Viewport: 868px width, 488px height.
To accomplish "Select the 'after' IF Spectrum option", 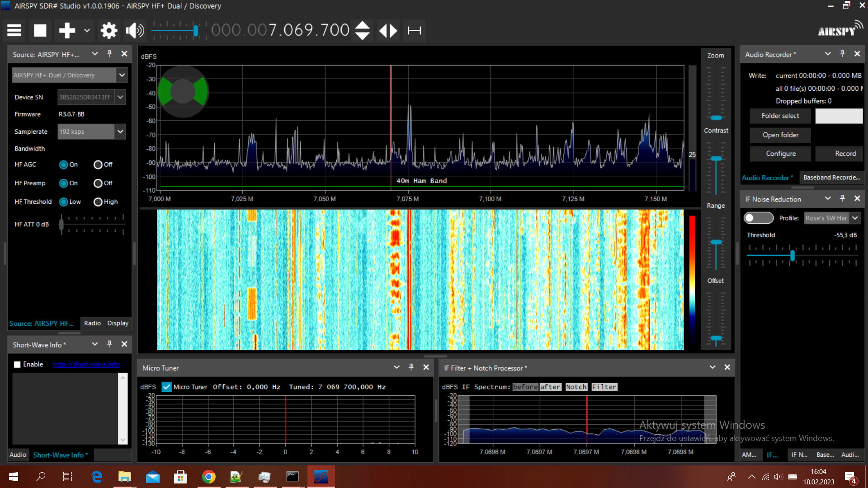I will click(x=550, y=387).
